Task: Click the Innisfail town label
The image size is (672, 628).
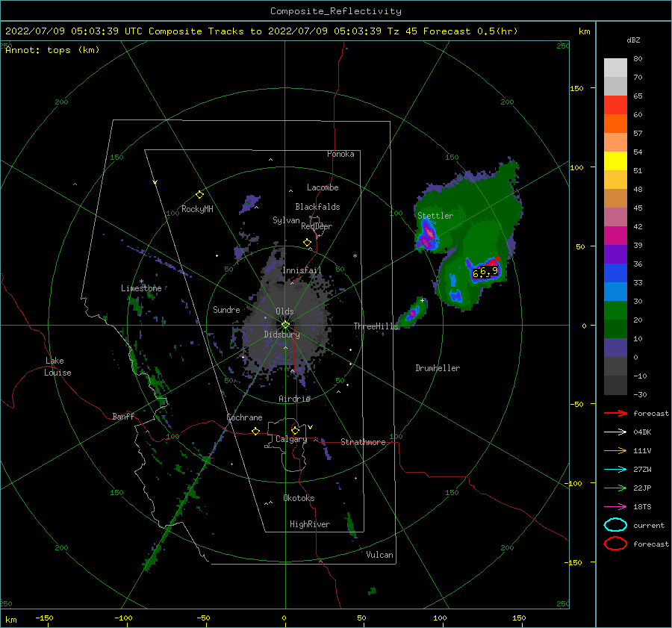Action: (302, 270)
